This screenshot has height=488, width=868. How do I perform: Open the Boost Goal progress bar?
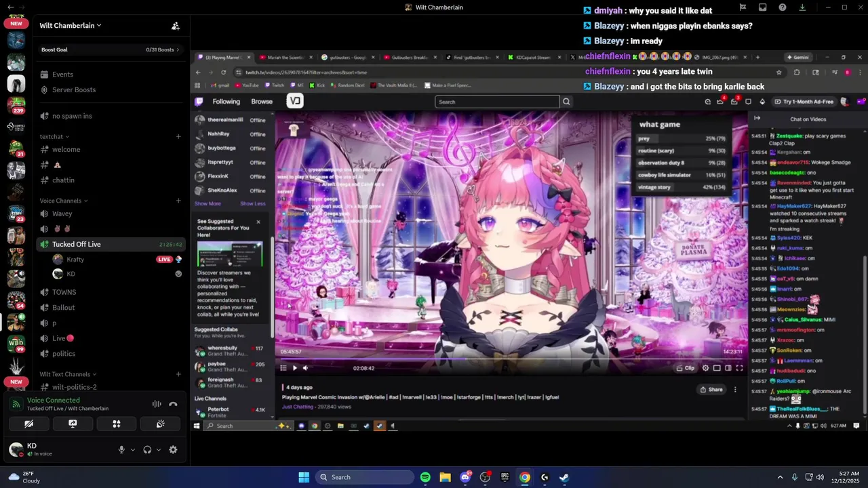coord(111,49)
